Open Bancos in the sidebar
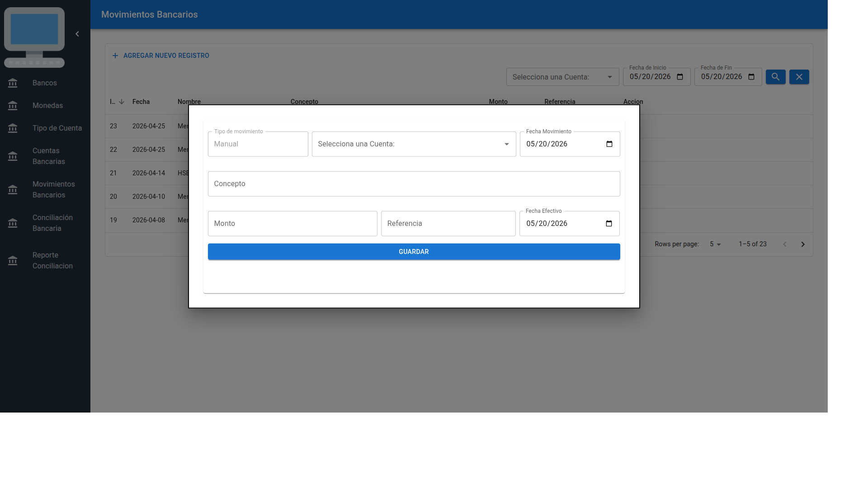 (45, 83)
